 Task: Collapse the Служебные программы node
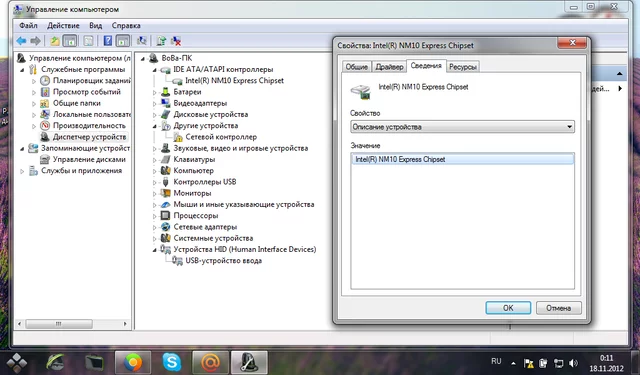pos(22,70)
